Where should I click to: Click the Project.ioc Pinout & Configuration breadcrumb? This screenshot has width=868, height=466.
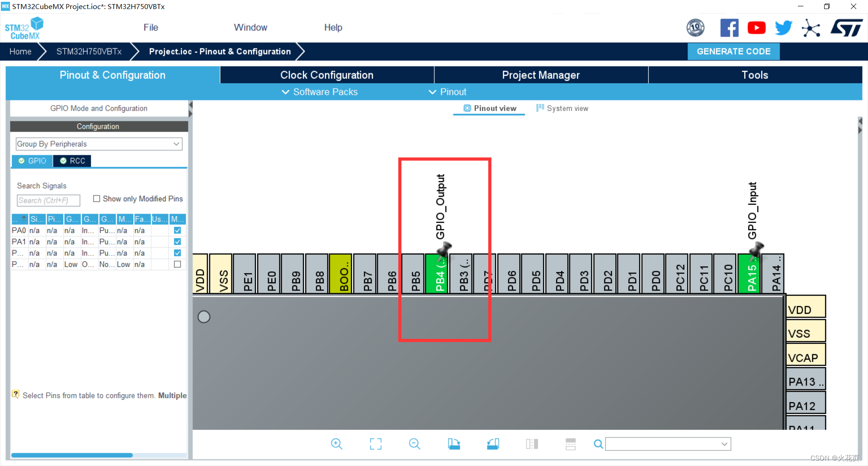(220, 52)
